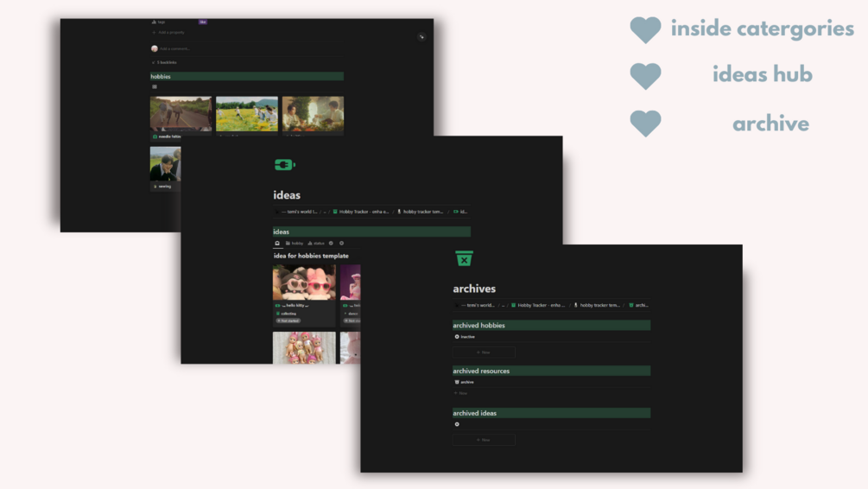
Task: Click the bar chart icon beside tags property
Action: 154,22
